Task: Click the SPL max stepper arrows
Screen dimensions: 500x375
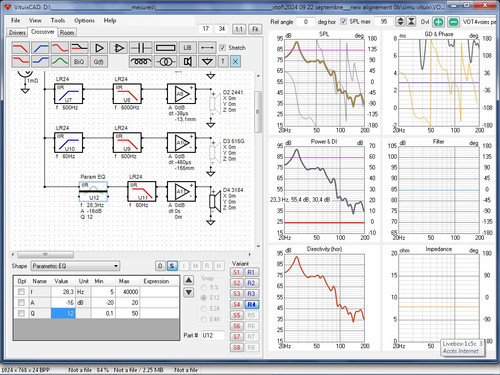Action: point(400,22)
